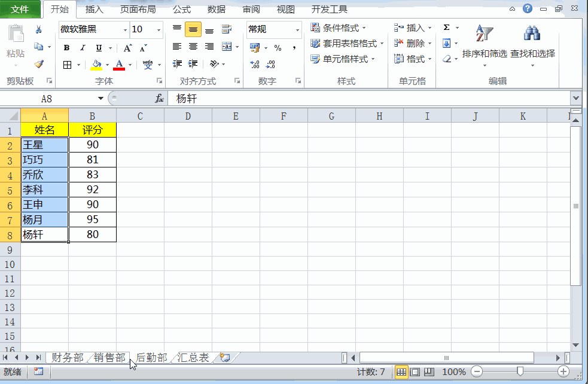Open the font size dropdown
This screenshot has height=384, width=588.
pos(159,30)
